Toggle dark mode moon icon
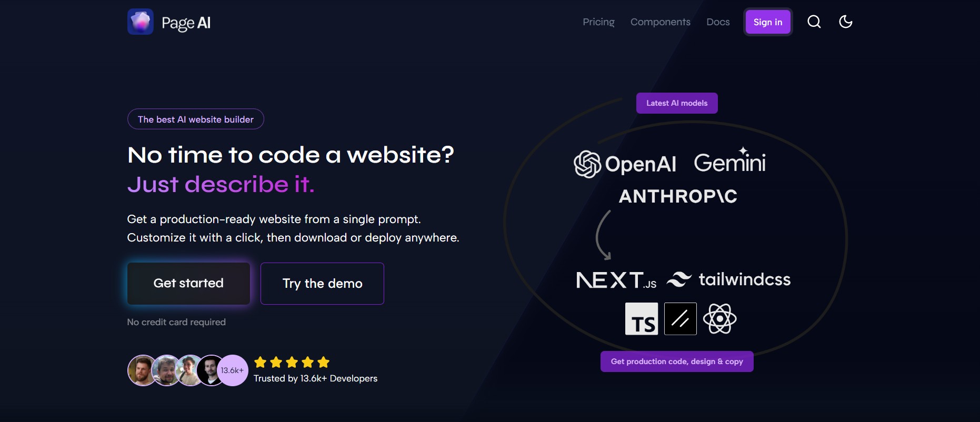Screen dimensions: 980x422 pyautogui.click(x=845, y=22)
